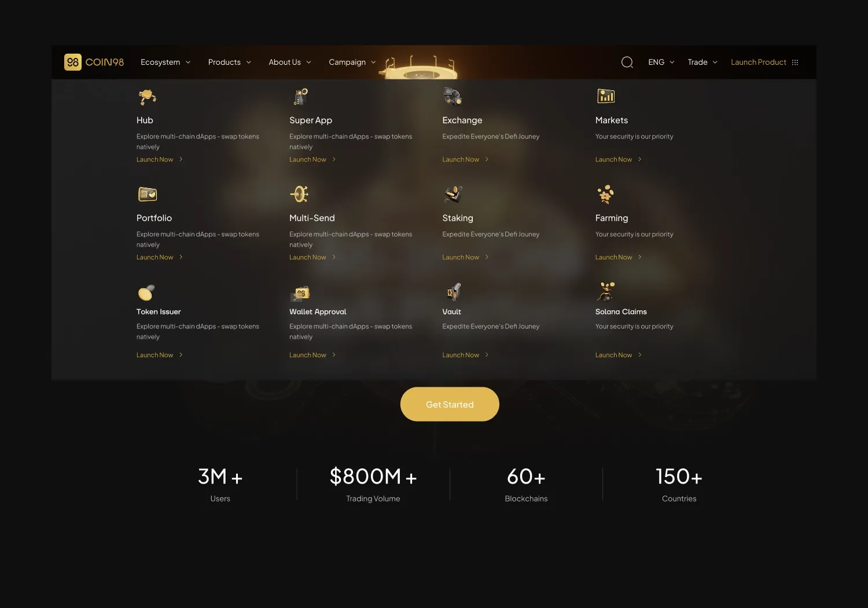Click the Hub product icon
Image resolution: width=868 pixels, height=608 pixels.
pos(148,97)
